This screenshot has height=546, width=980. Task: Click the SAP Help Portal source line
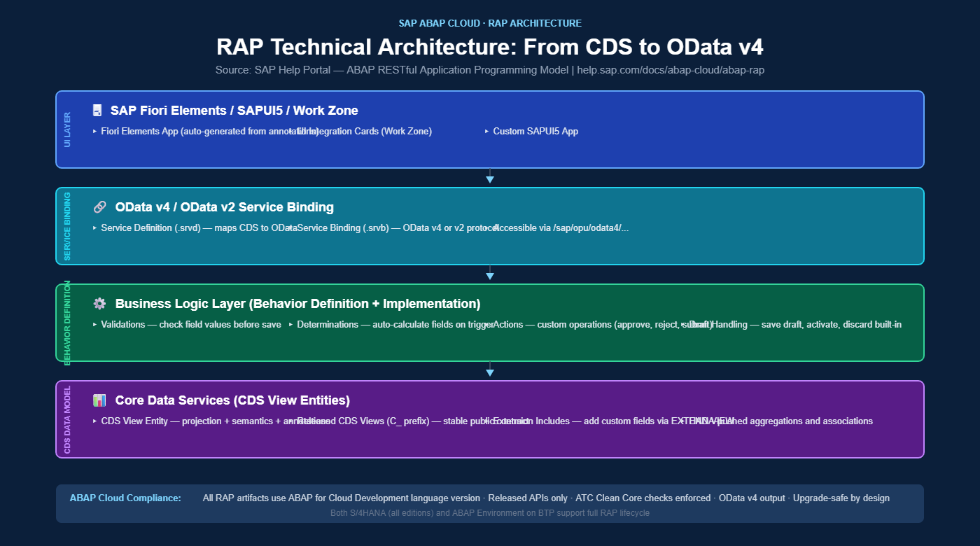pos(490,71)
